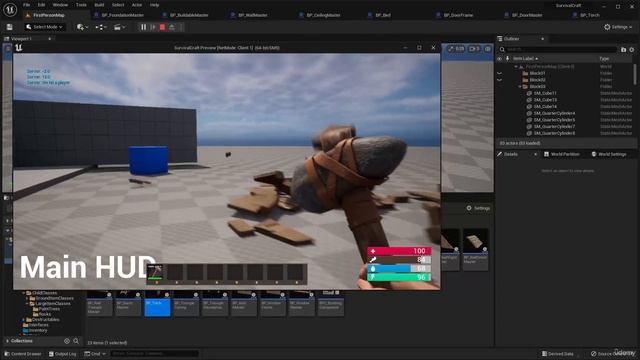Switch to the BP_Bed tab
Image resolution: width=640 pixels, height=360 pixels.
(x=383, y=15)
